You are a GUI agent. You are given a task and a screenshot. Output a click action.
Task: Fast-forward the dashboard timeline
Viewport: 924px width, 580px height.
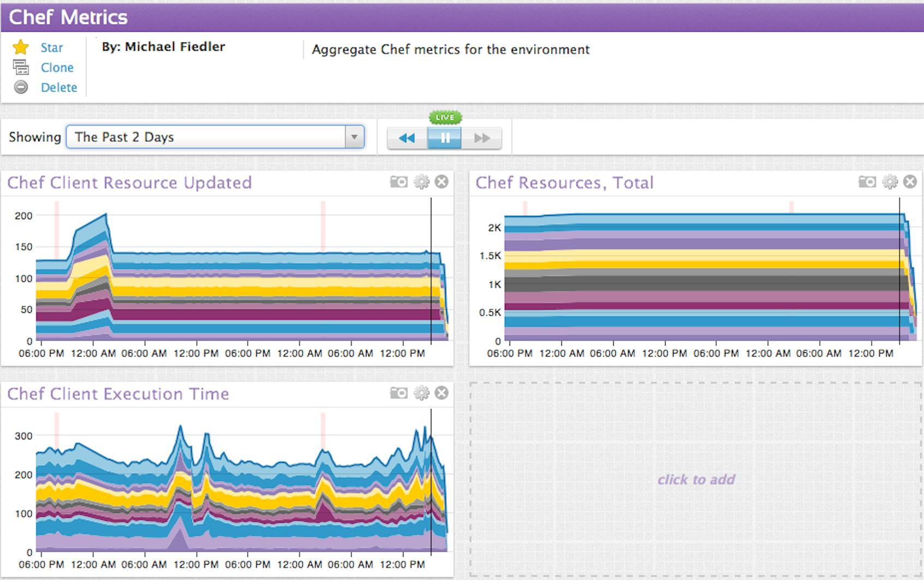coord(482,138)
